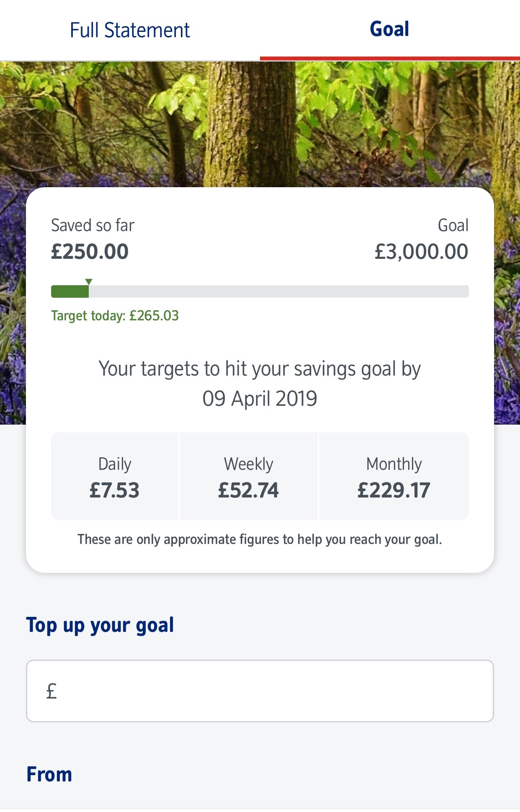520x812 pixels.
Task: Select the Weekly £52.74 target tile
Action: [248, 477]
